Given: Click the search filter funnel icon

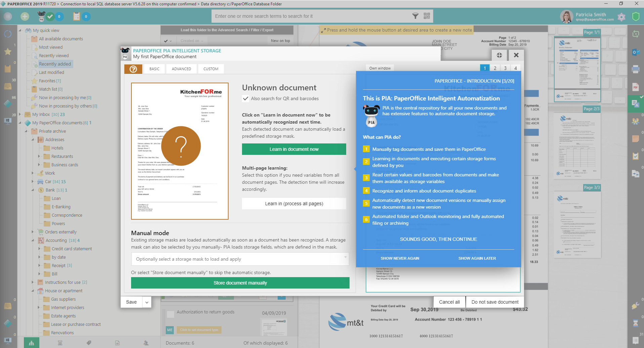Looking at the screenshot, I should click(x=415, y=16).
